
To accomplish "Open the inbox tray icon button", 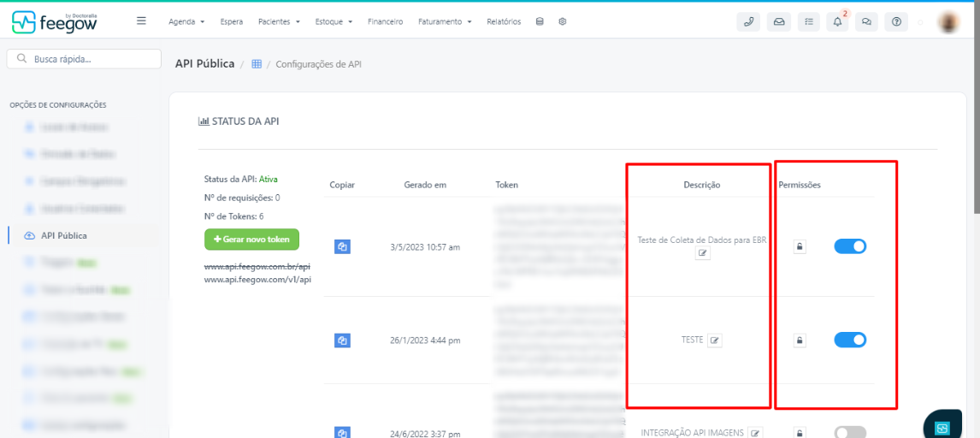I will point(779,22).
